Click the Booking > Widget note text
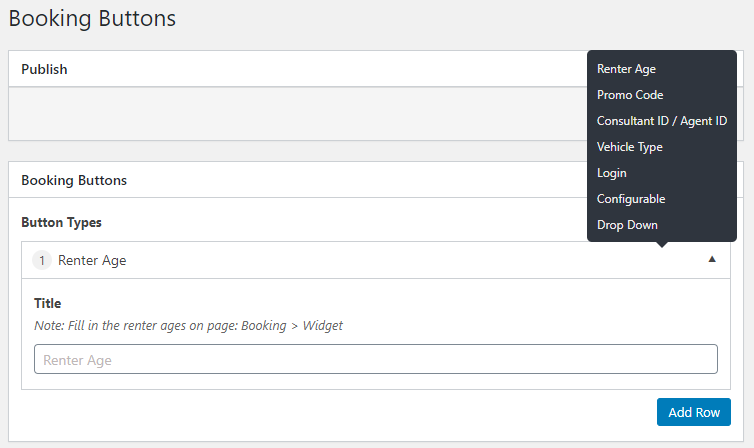 tap(292, 325)
